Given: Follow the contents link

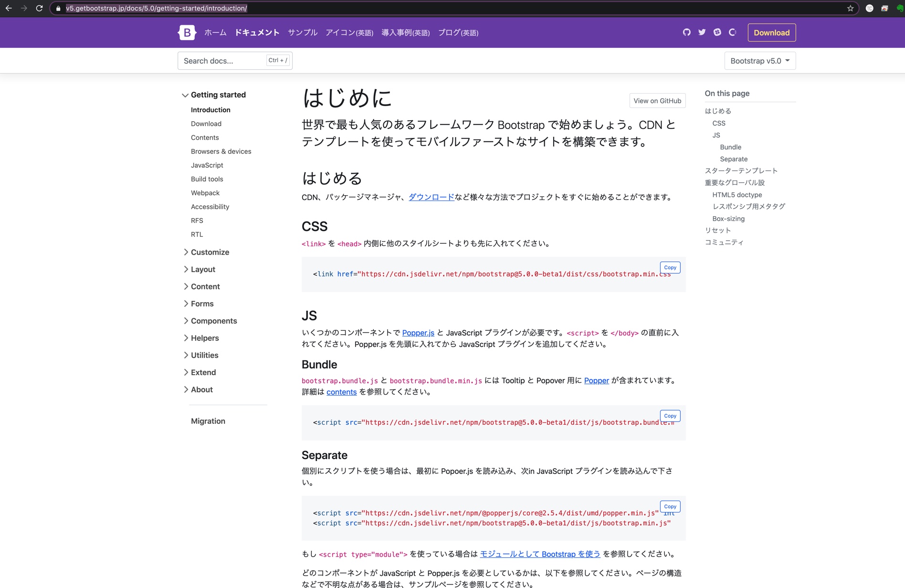Looking at the screenshot, I should pos(342,392).
